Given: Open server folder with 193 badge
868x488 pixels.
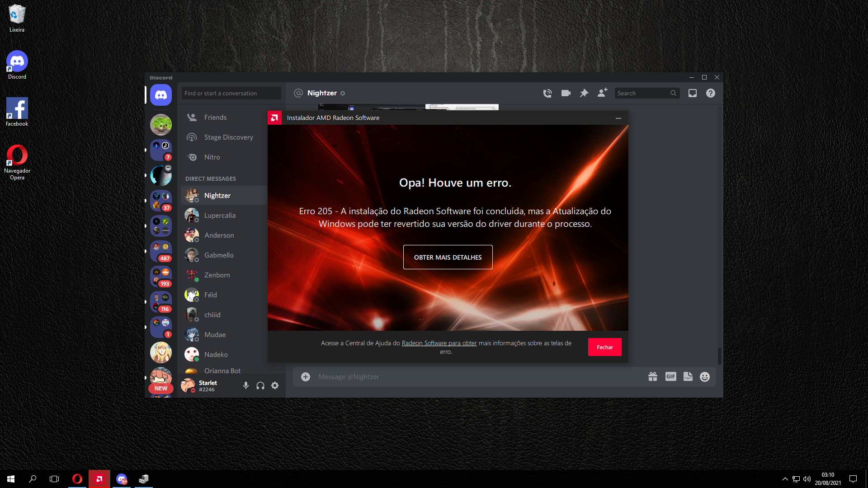Looking at the screenshot, I should pyautogui.click(x=161, y=277).
